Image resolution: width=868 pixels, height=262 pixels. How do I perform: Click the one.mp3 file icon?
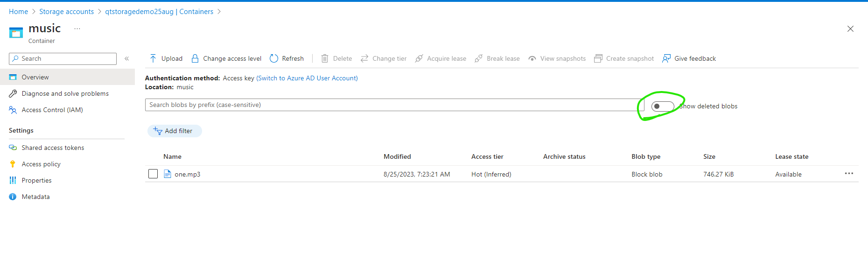tap(168, 174)
